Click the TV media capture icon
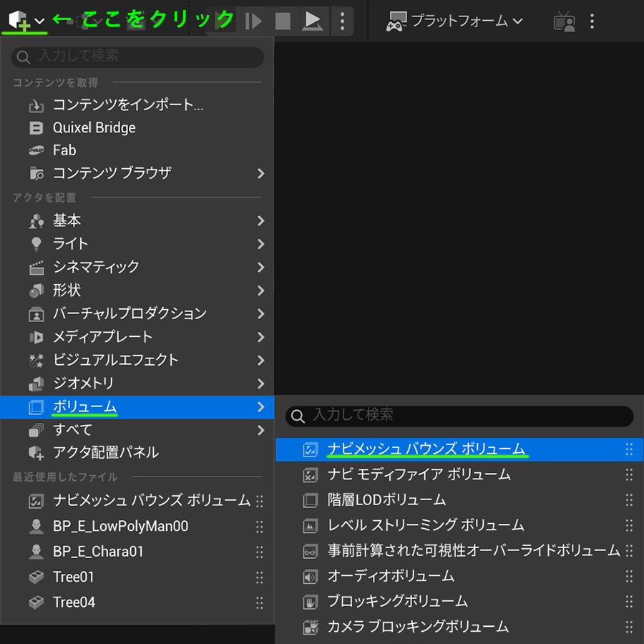Viewport: 644px width, 644px height. [565, 21]
